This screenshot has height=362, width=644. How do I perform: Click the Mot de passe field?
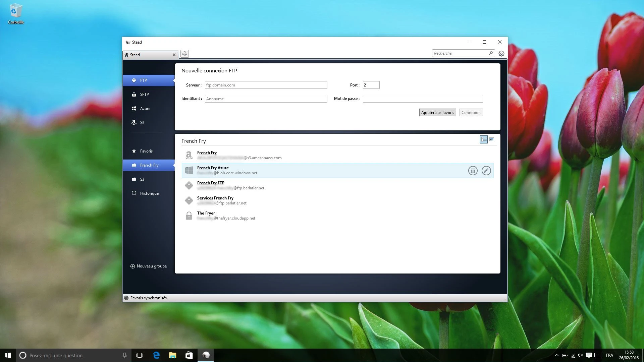pyautogui.click(x=423, y=99)
